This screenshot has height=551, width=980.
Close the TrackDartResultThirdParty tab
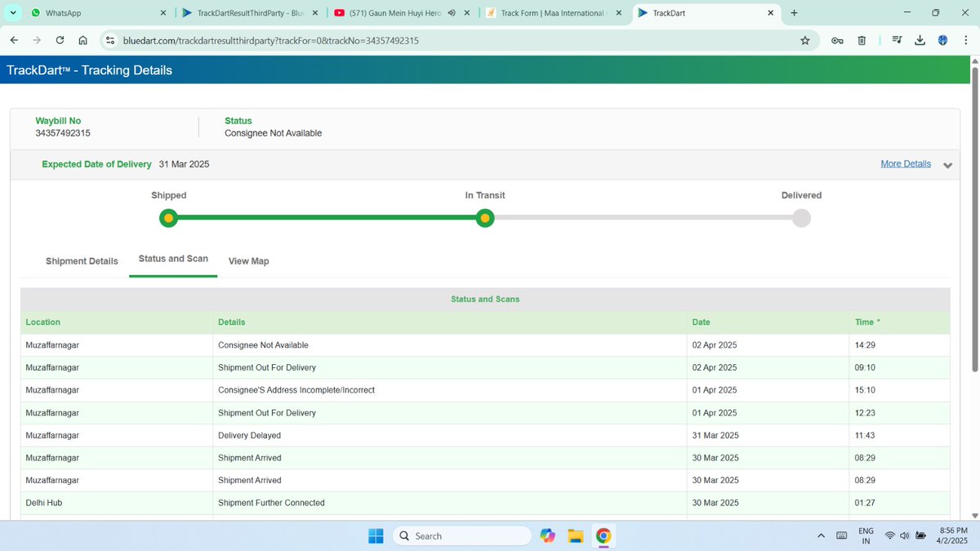[x=315, y=13]
